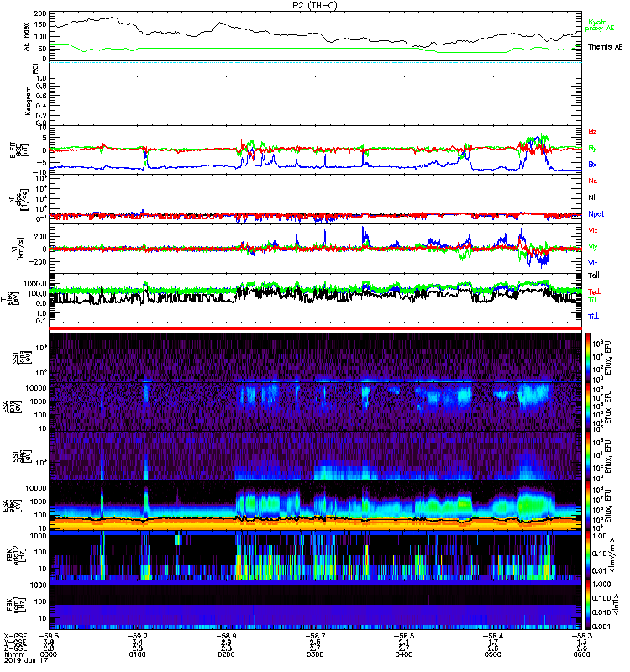Click the ROI y-axis title
The width and height of the screenshot is (630, 672).
tap(35, 69)
